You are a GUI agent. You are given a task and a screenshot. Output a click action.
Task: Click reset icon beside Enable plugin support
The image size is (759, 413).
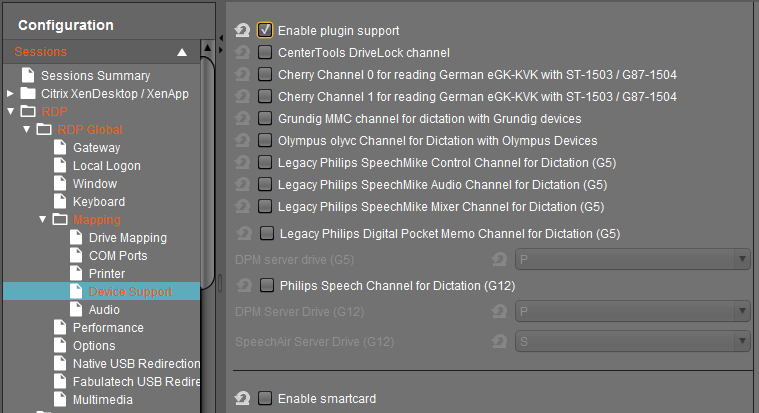coord(242,31)
